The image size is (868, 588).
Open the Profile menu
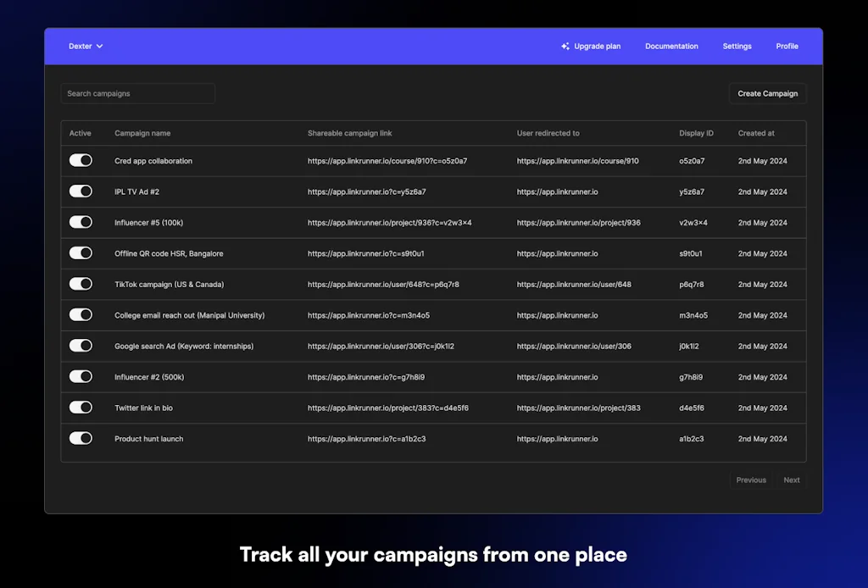(787, 47)
